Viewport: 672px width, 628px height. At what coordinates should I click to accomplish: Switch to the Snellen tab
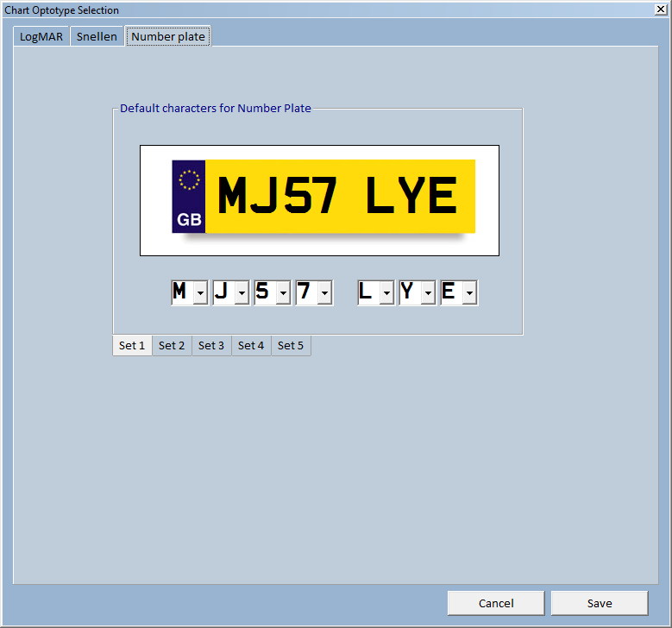point(97,36)
